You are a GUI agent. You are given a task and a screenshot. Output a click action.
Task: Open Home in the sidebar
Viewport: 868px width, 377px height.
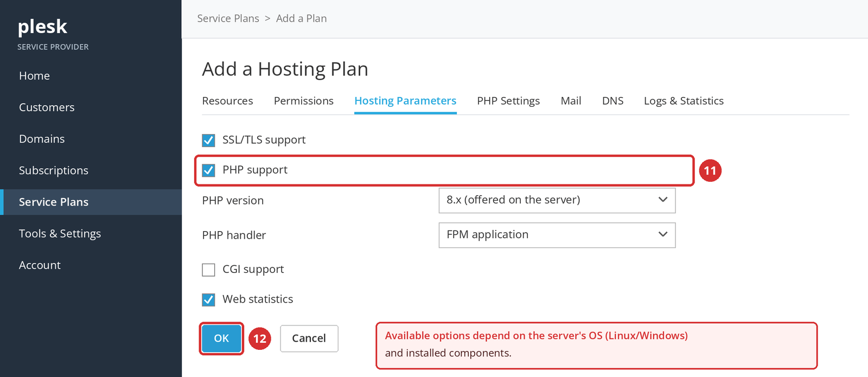click(34, 76)
